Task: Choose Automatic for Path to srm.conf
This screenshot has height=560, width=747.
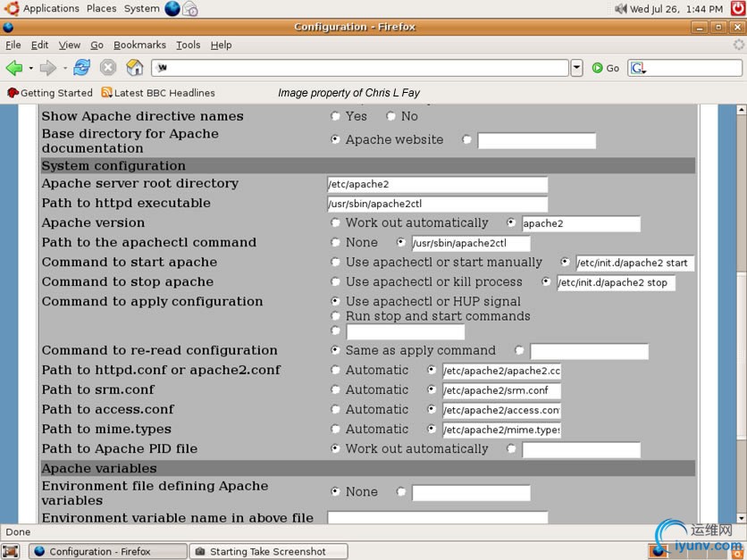Action: [336, 390]
